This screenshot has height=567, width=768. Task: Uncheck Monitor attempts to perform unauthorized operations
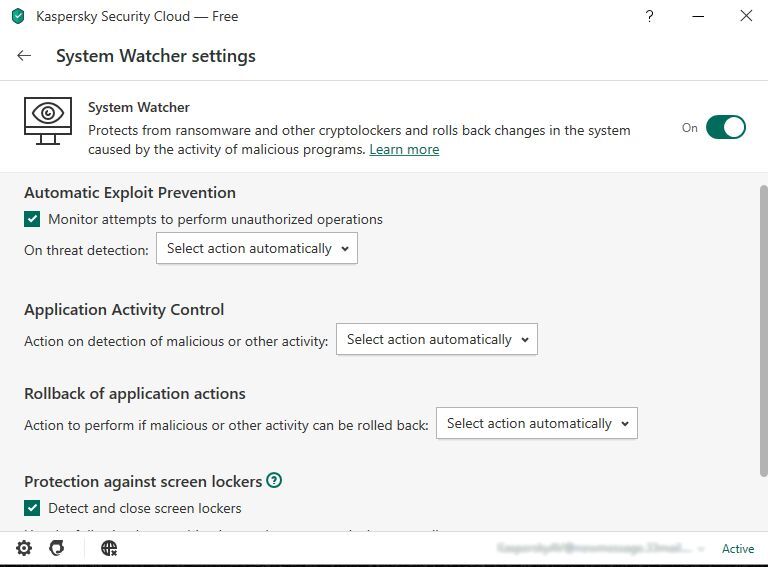[32, 219]
